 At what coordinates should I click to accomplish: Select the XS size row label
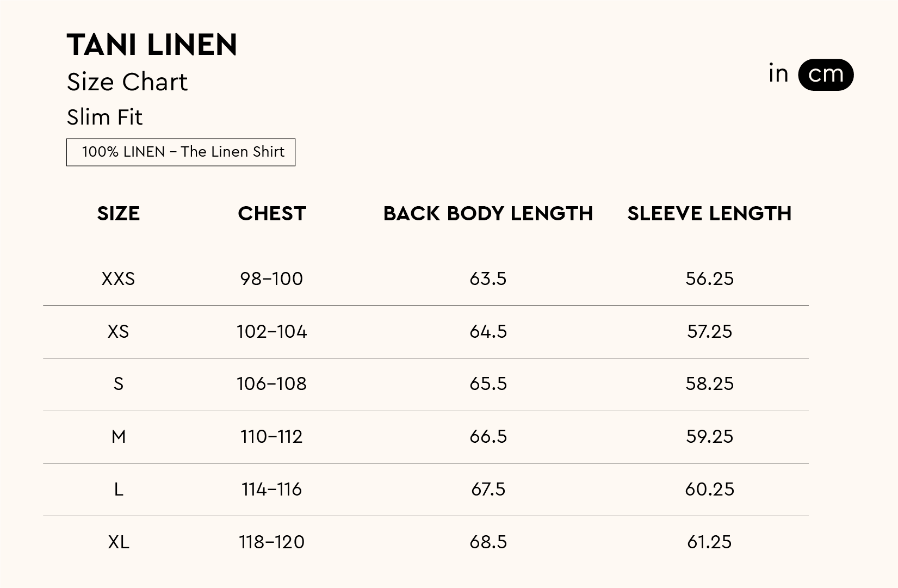pos(118,332)
